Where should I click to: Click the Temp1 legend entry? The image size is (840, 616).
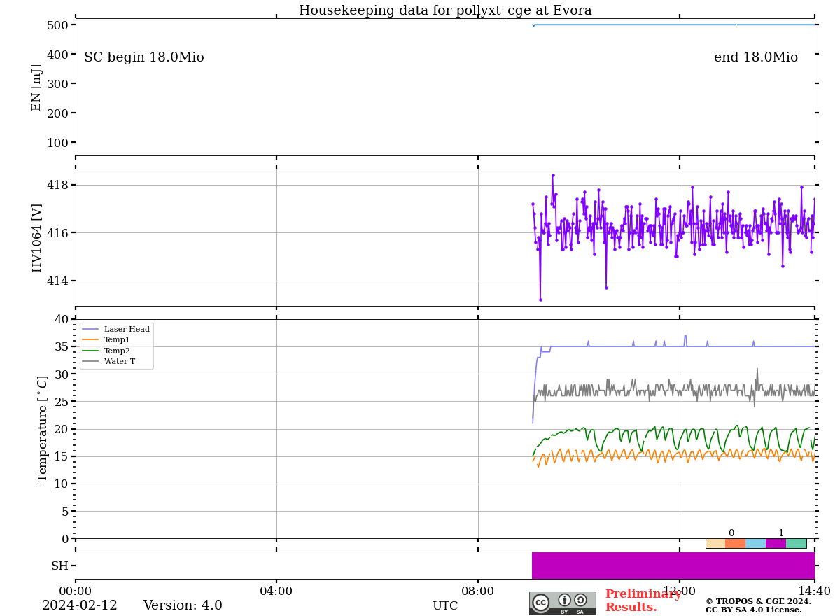[x=106, y=339]
